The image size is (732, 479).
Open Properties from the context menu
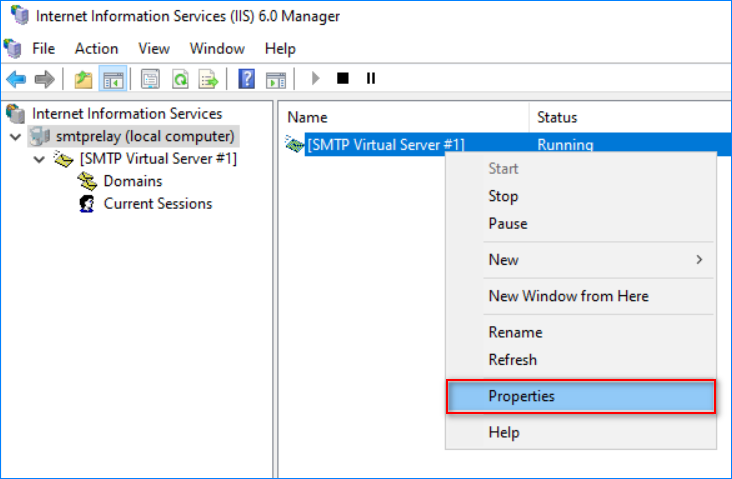click(581, 396)
